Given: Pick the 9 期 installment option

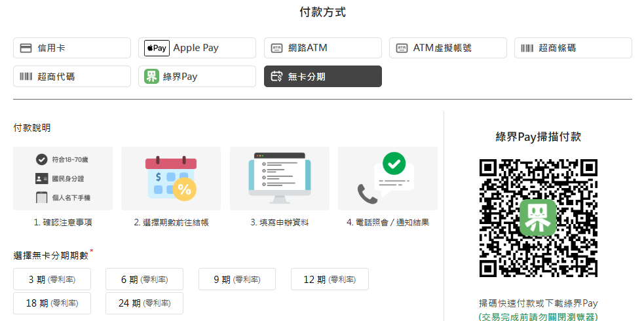Looking at the screenshot, I should coord(237,280).
